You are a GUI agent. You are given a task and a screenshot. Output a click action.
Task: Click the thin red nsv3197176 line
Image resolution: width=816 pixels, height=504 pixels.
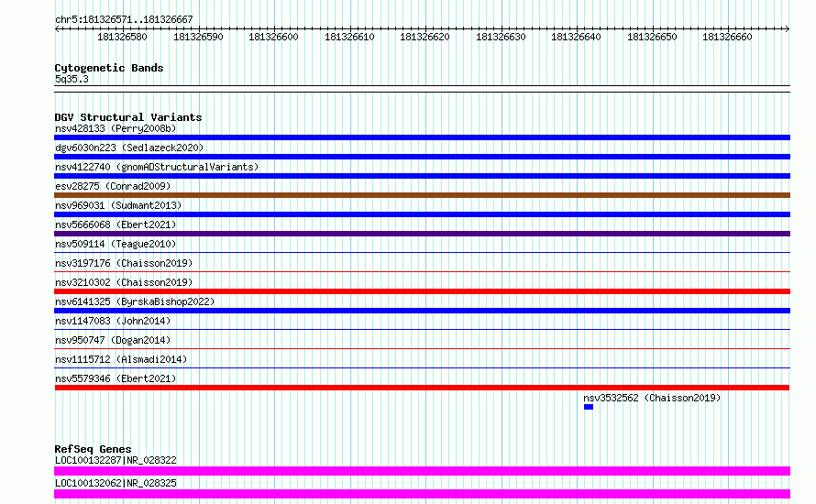click(422, 272)
